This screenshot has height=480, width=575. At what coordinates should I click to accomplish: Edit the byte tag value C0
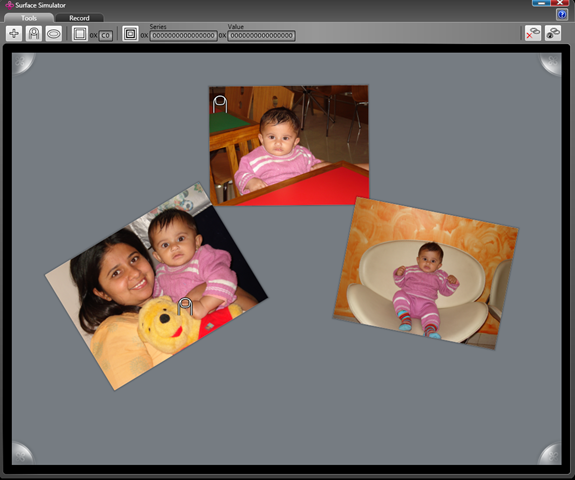coord(106,36)
